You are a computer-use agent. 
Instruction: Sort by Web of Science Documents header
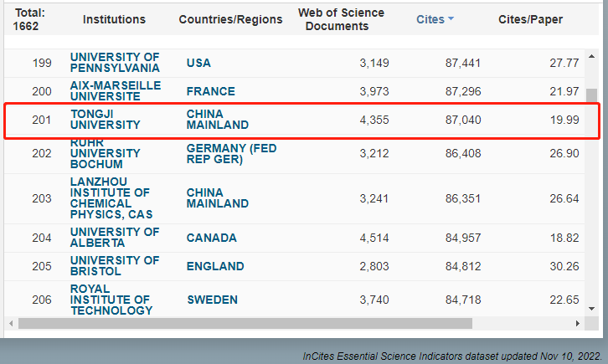pyautogui.click(x=341, y=19)
